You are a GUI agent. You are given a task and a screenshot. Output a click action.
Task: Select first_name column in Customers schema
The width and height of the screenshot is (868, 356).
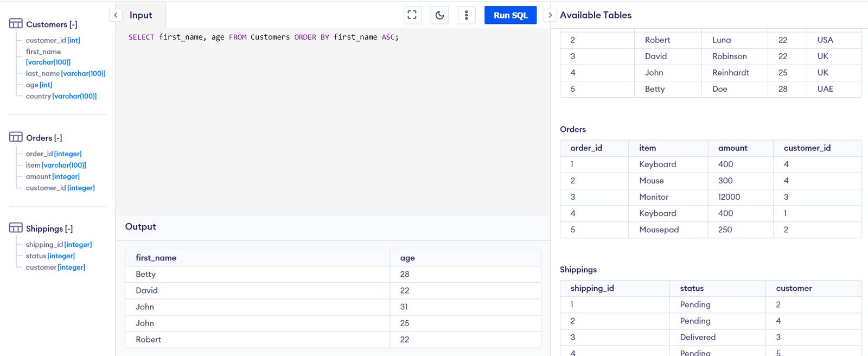click(48, 57)
